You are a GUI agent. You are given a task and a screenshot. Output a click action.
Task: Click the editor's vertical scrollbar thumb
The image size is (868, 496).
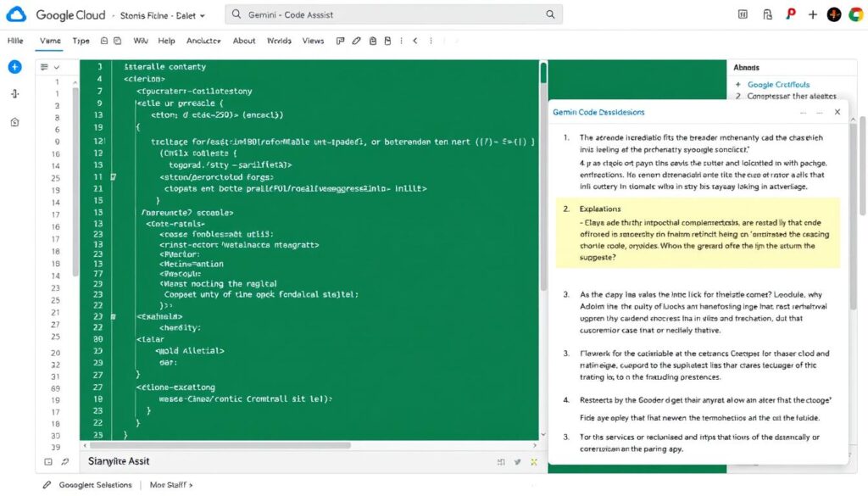pos(543,73)
